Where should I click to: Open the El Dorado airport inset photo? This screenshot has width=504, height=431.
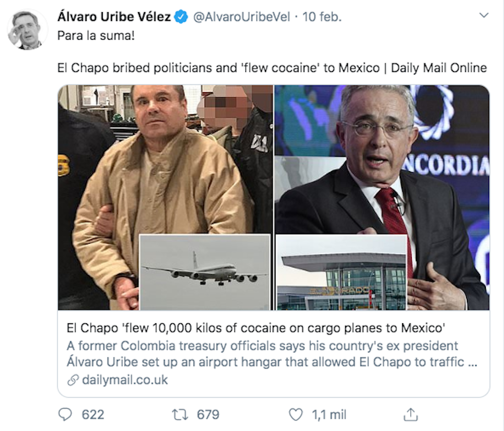[341, 272]
